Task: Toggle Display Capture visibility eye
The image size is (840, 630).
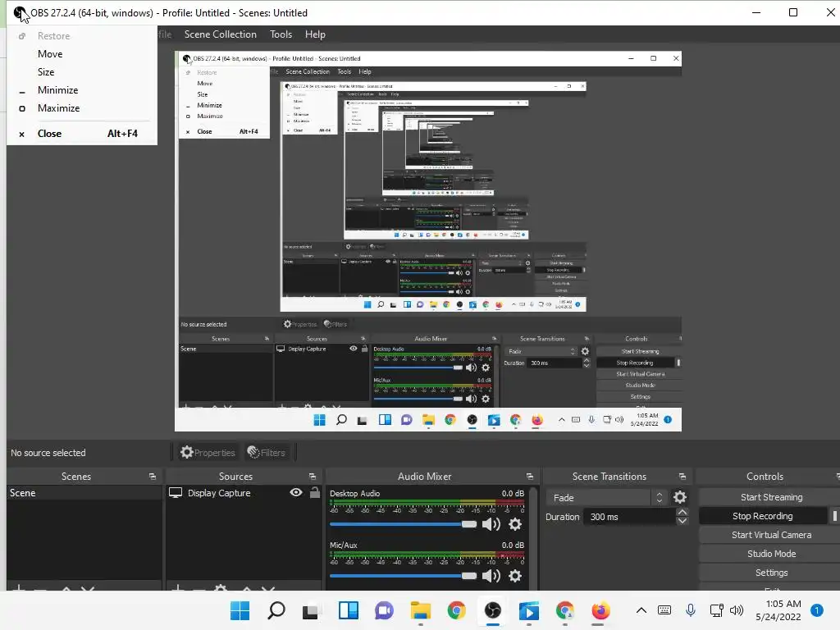Action: [295, 492]
